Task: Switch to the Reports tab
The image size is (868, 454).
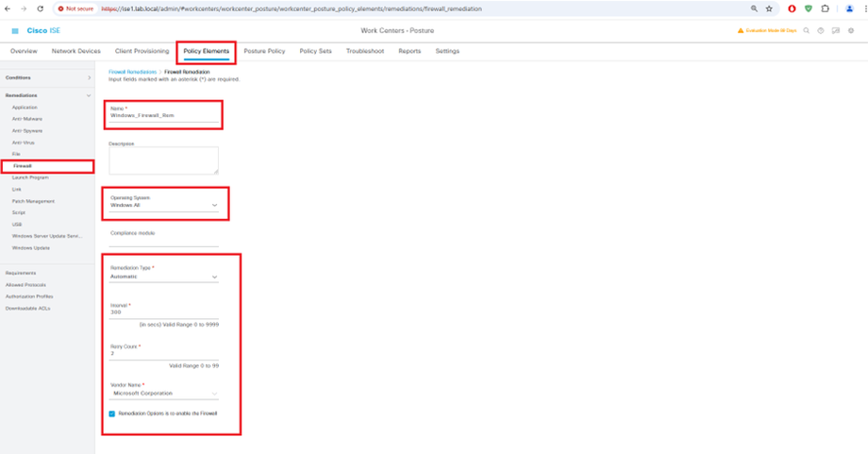Action: [x=409, y=51]
